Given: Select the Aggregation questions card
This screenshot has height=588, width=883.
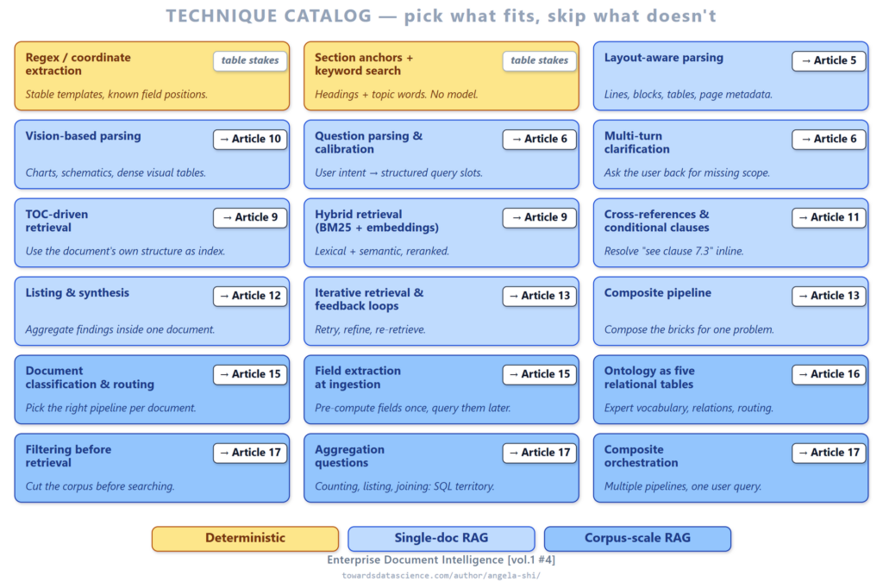Looking at the screenshot, I should (441, 467).
